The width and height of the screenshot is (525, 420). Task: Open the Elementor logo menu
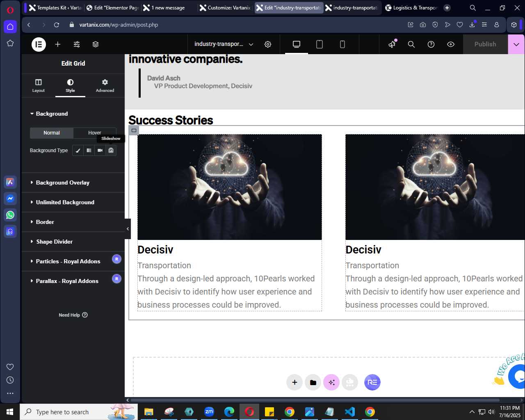click(x=39, y=44)
